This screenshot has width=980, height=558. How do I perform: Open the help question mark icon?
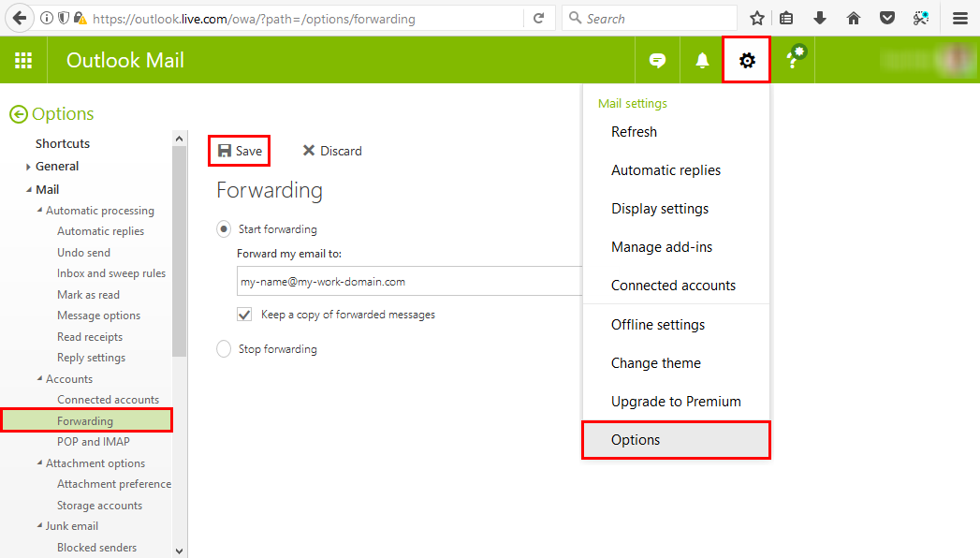click(795, 60)
